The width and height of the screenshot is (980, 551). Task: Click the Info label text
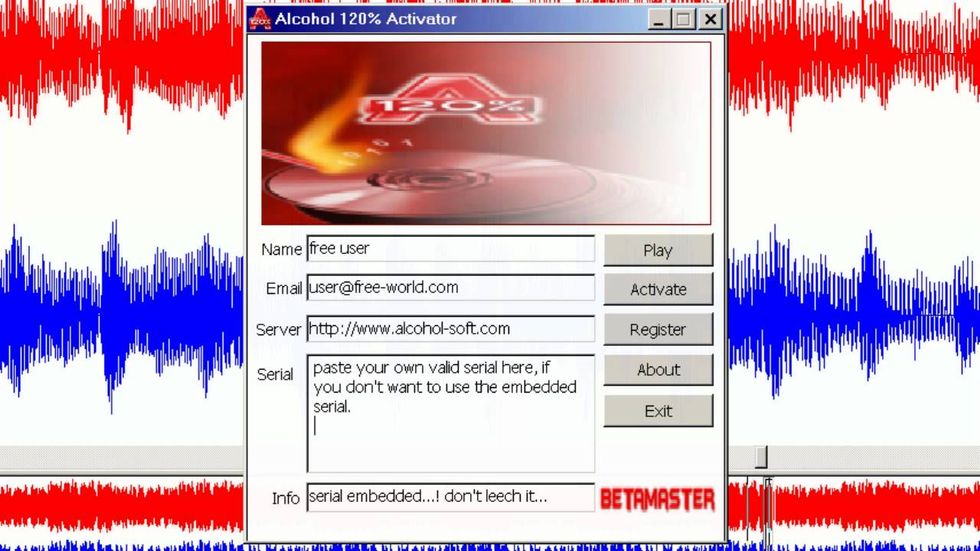[286, 498]
